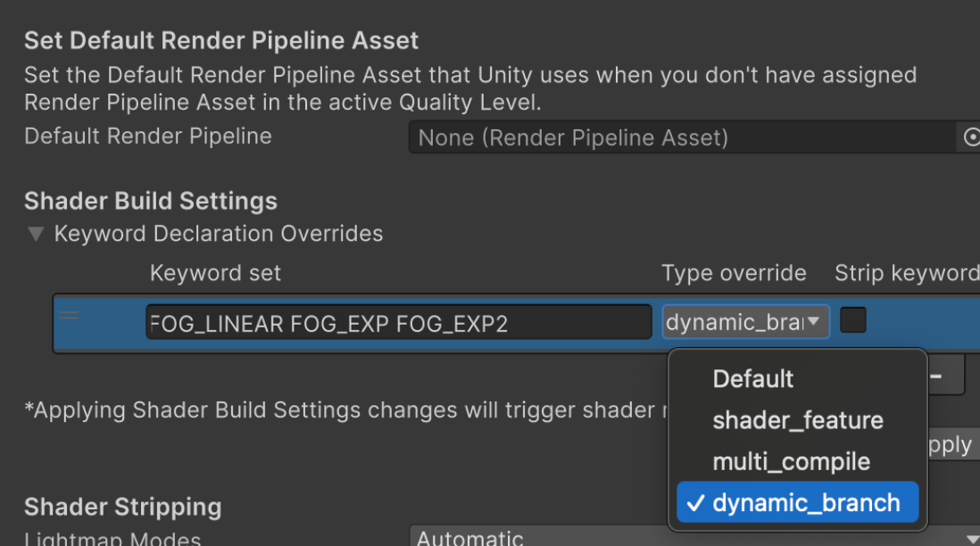
Task: Click the Shader Stripping section heading
Action: 122,507
